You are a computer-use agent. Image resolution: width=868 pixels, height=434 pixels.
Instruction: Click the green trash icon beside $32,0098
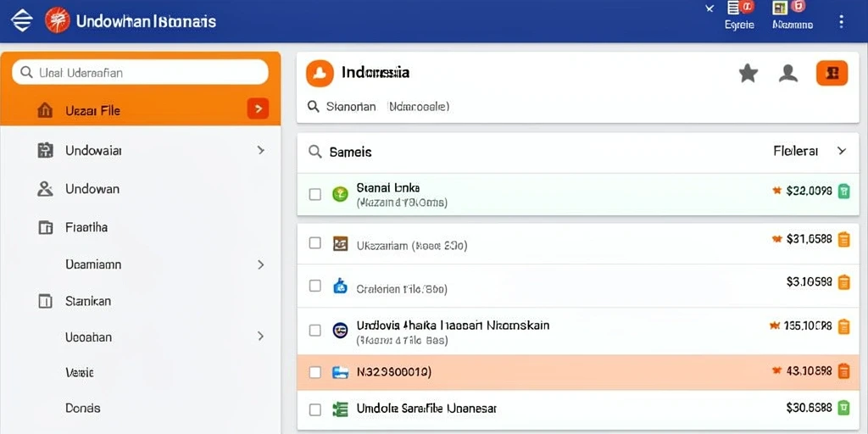click(x=843, y=191)
